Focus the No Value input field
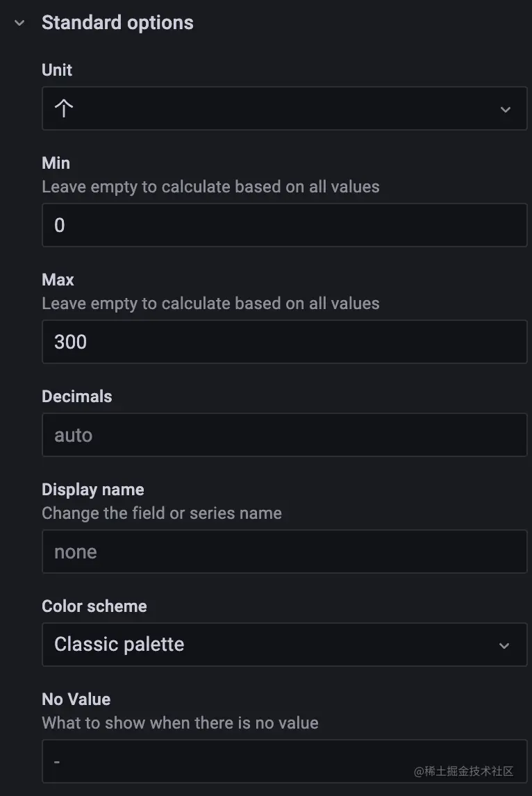 tap(229, 761)
